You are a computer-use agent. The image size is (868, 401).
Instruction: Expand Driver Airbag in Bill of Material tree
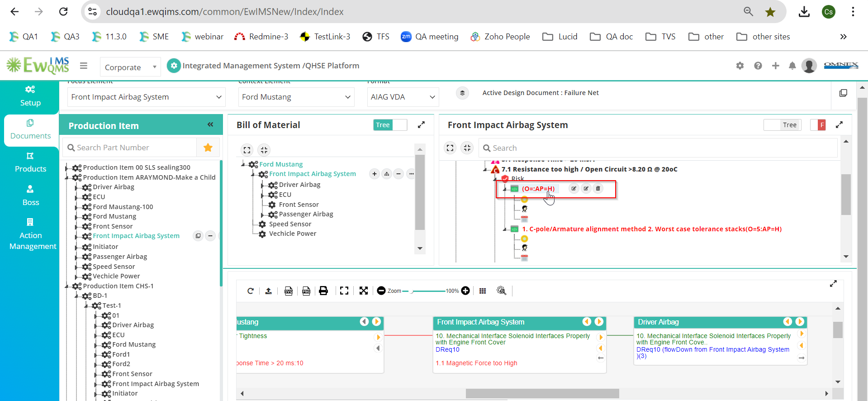[x=263, y=185]
